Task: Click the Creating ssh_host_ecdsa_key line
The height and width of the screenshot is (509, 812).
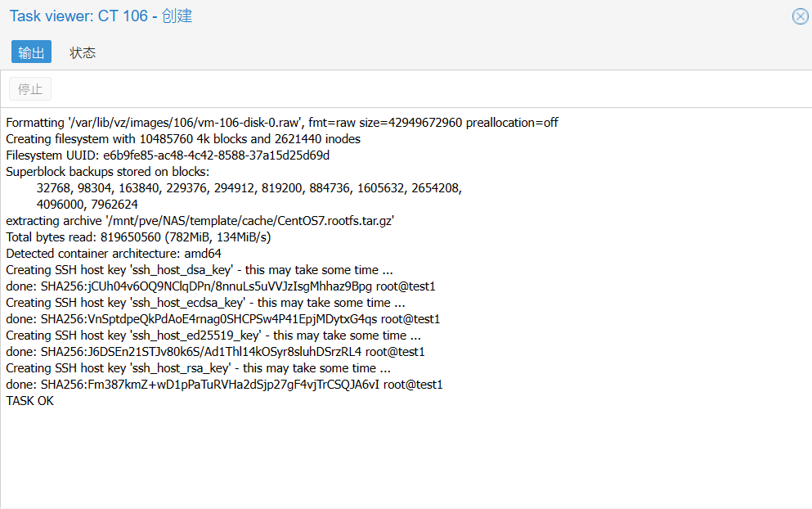Action: pyautogui.click(x=204, y=303)
